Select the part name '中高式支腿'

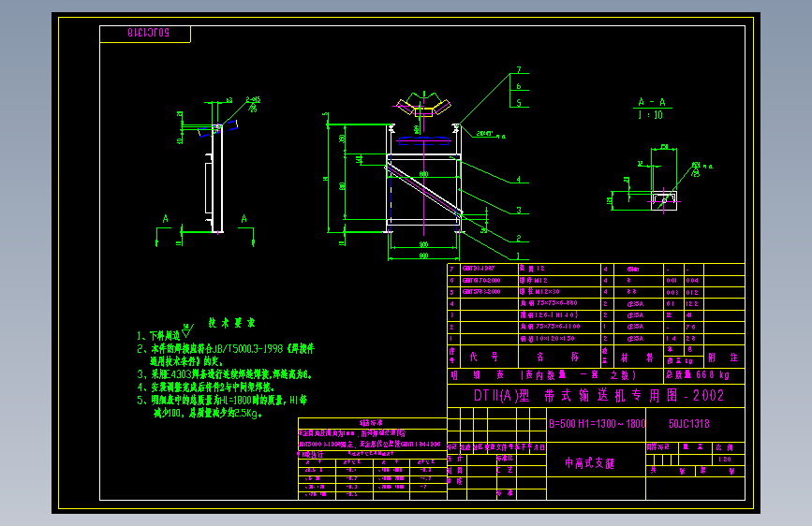[x=589, y=463]
